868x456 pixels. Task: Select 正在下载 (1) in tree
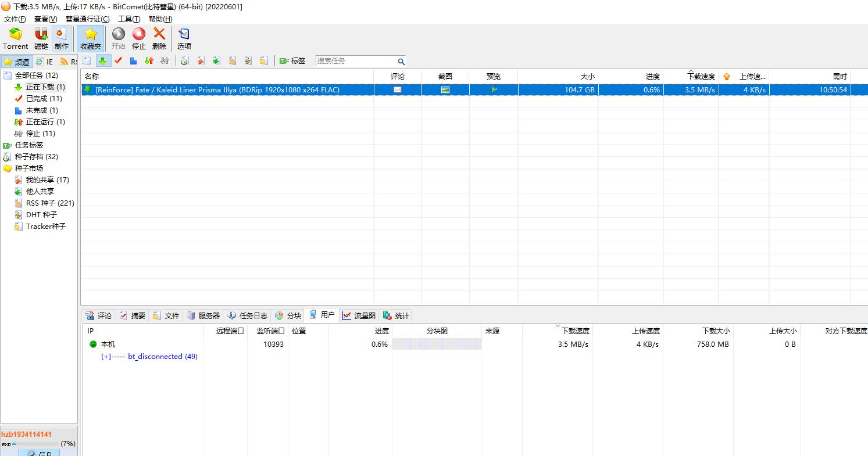45,87
